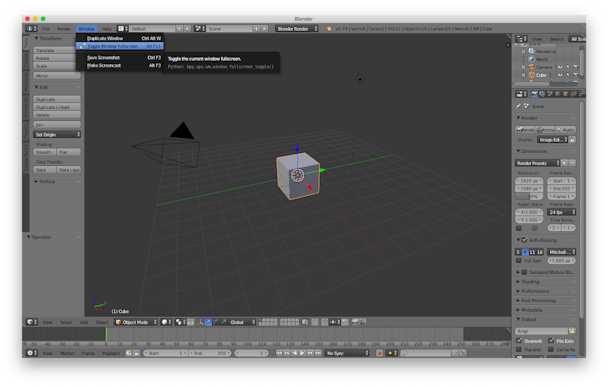Screen dimensions: 608x387
Task: Click the Render image button
Action: [525, 130]
